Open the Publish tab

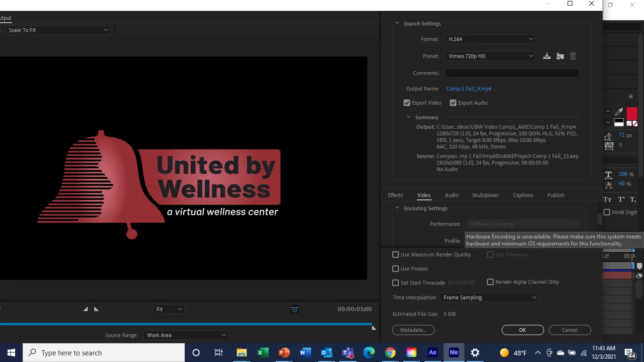[x=556, y=195]
